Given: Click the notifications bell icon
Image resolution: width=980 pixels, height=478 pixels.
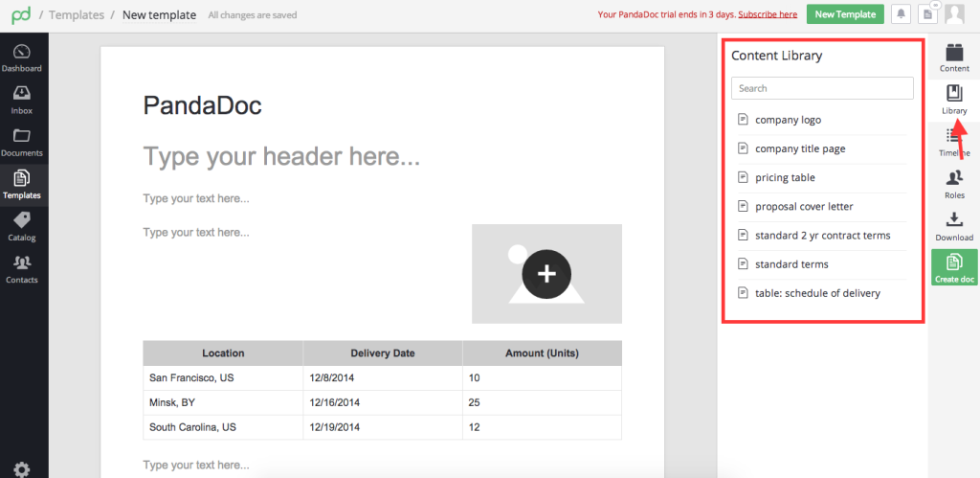Looking at the screenshot, I should pyautogui.click(x=901, y=14).
